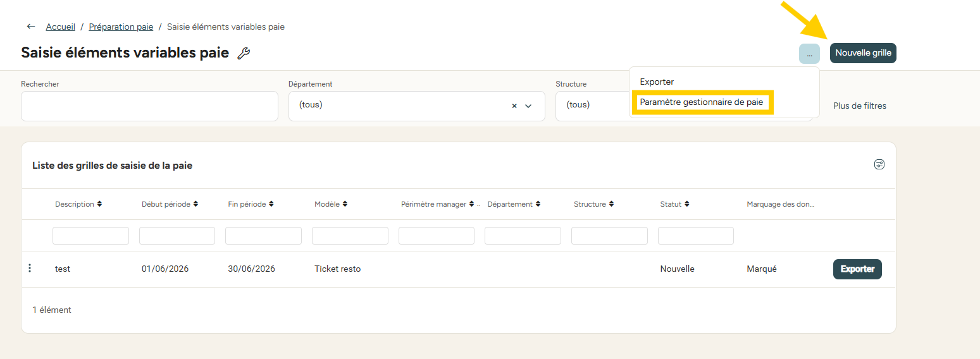Click the Statut column filter box

pos(696,236)
